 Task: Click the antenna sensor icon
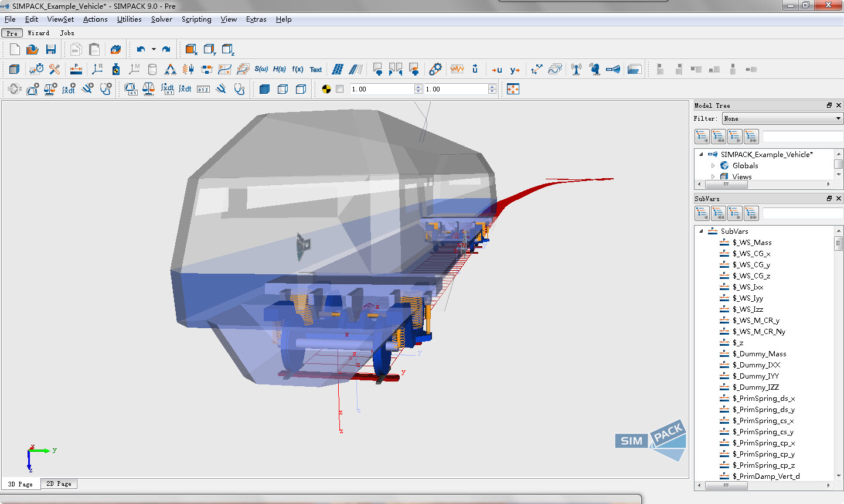tap(577, 69)
